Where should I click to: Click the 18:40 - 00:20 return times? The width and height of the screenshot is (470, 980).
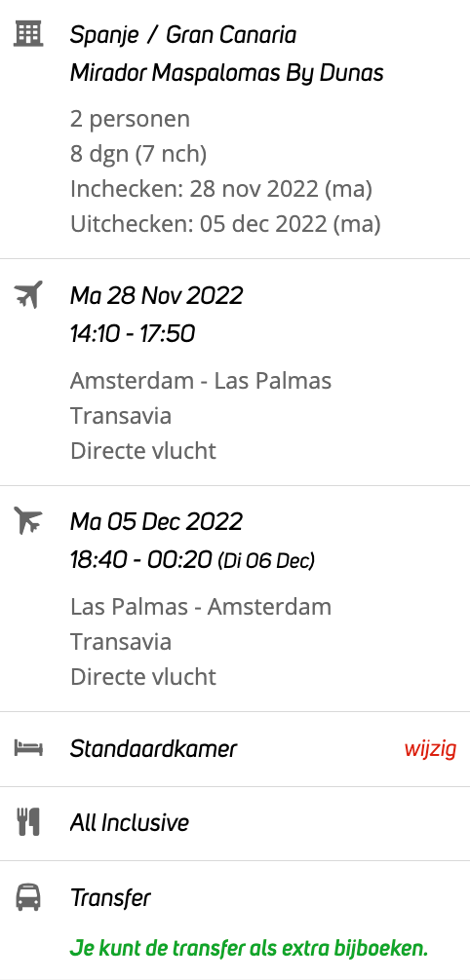click(x=140, y=559)
